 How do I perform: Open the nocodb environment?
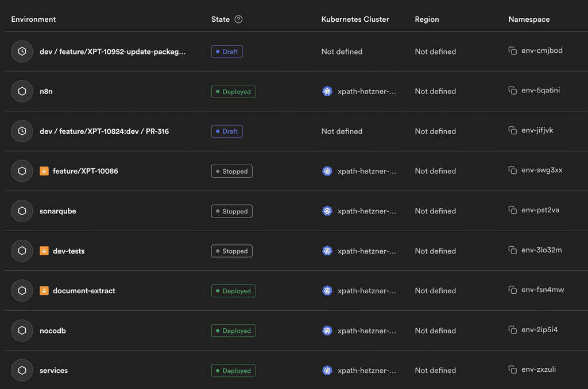click(53, 331)
